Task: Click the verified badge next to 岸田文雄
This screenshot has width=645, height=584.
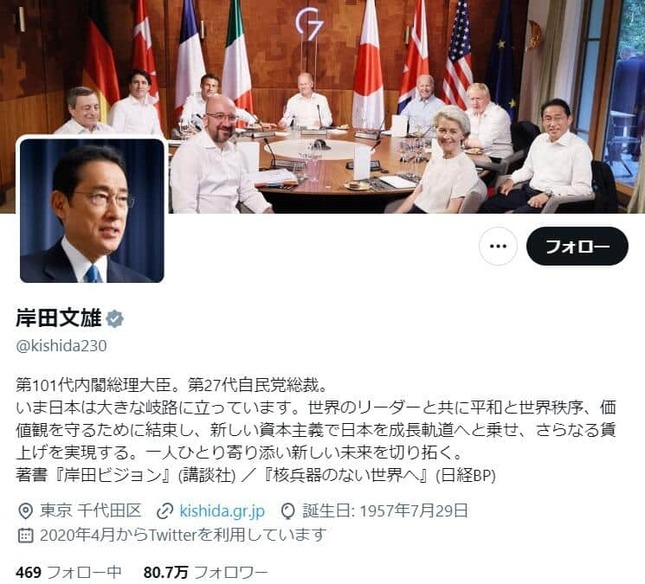Action: point(115,319)
